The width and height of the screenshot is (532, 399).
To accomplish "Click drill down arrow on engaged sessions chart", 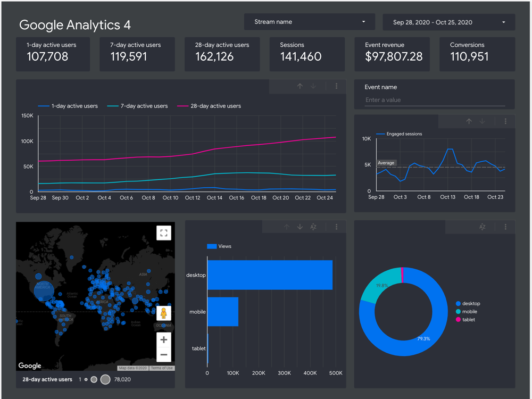I will (x=482, y=121).
